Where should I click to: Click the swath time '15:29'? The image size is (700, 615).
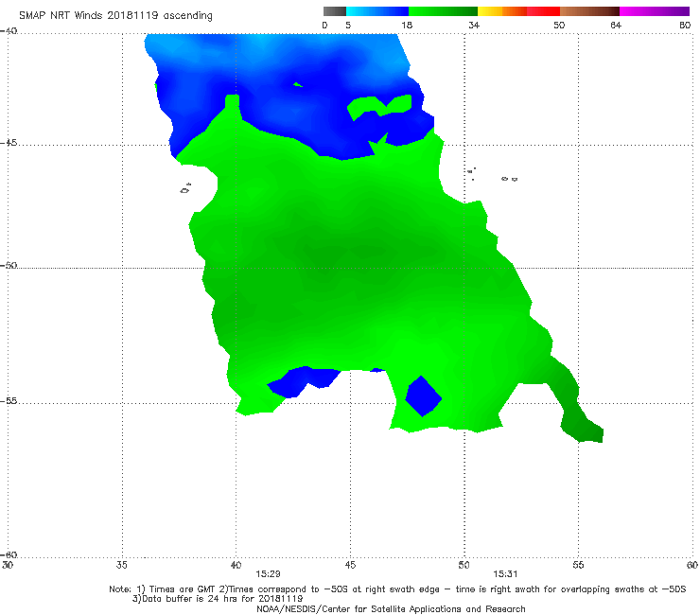(x=268, y=574)
